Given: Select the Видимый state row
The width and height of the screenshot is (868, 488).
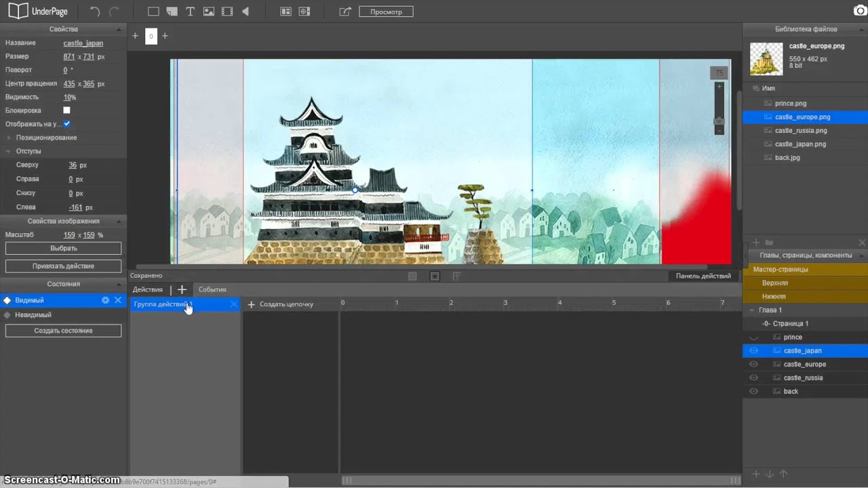Looking at the screenshot, I should pos(63,300).
